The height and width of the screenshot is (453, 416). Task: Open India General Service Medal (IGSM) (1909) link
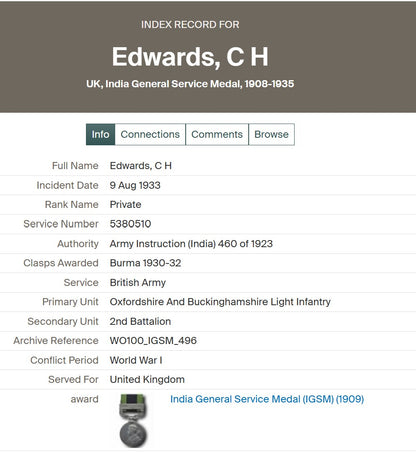[x=267, y=399]
